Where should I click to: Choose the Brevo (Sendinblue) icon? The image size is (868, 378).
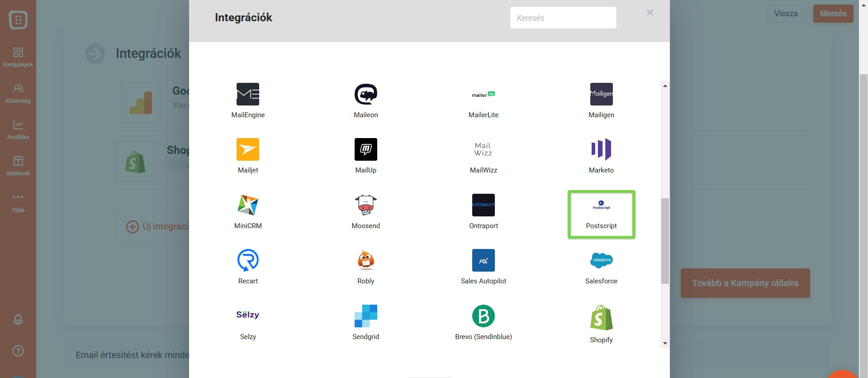[x=484, y=316]
